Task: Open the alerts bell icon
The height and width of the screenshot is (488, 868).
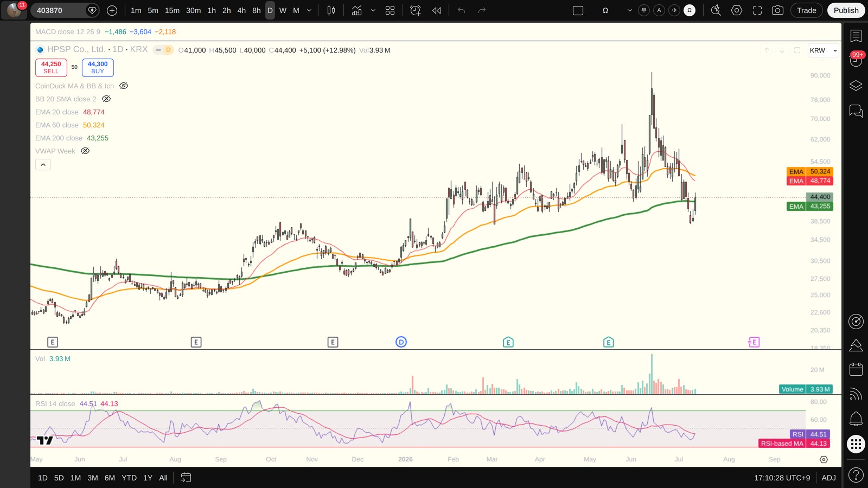Action: pyautogui.click(x=856, y=419)
